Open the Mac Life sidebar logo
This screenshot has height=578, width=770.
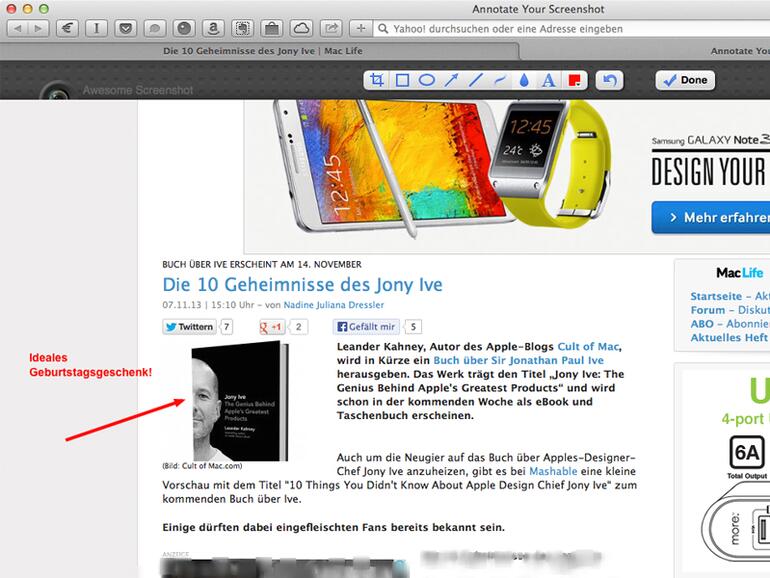click(x=740, y=273)
